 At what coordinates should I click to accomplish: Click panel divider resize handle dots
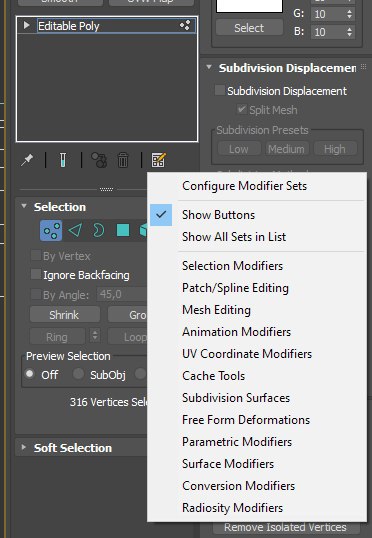click(x=106, y=189)
